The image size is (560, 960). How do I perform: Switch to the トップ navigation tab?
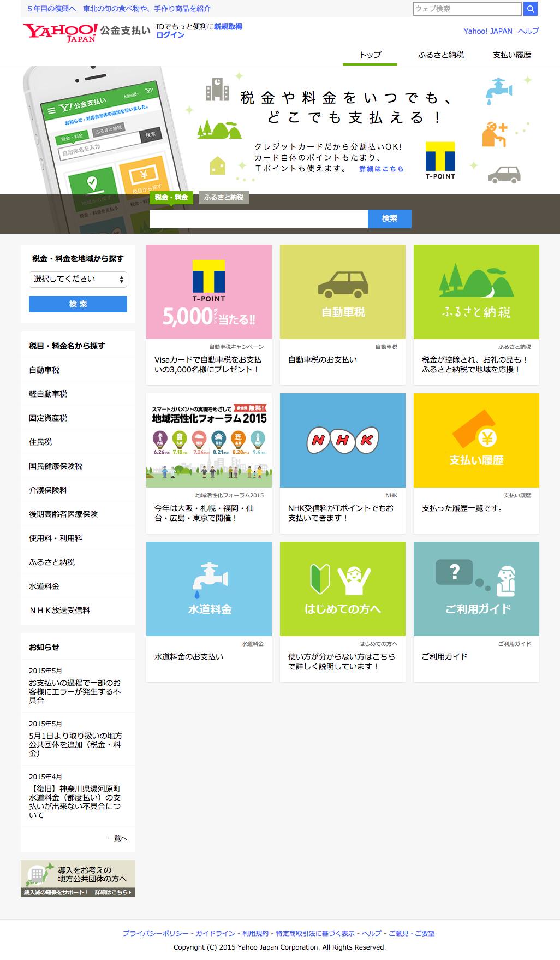tap(370, 55)
